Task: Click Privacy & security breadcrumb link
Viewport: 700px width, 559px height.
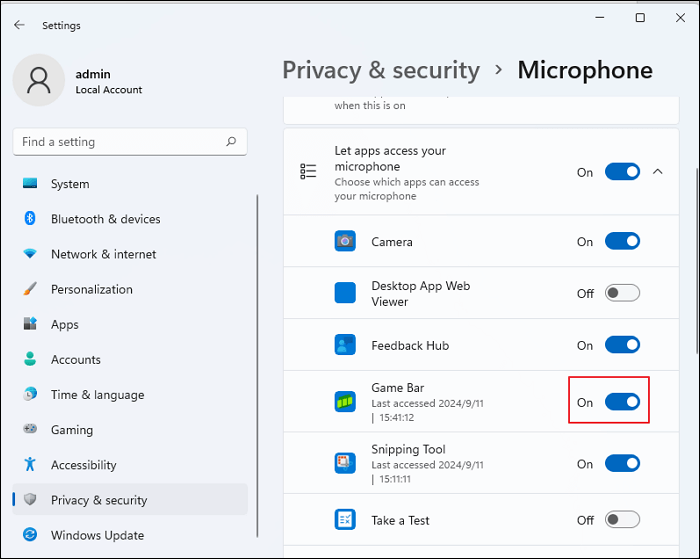Action: (381, 70)
